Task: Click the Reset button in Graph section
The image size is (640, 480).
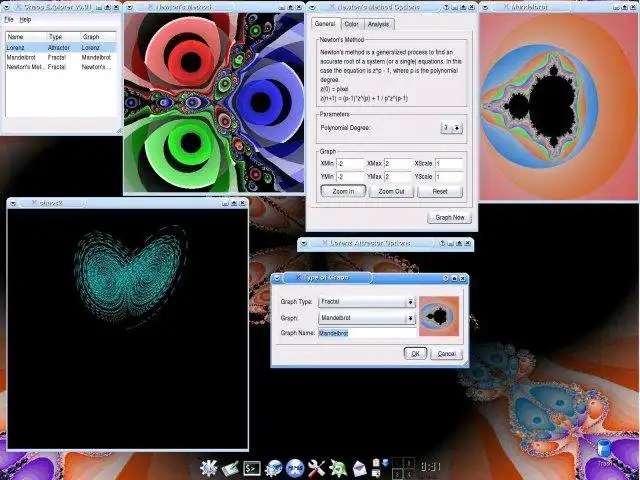Action: [x=440, y=191]
